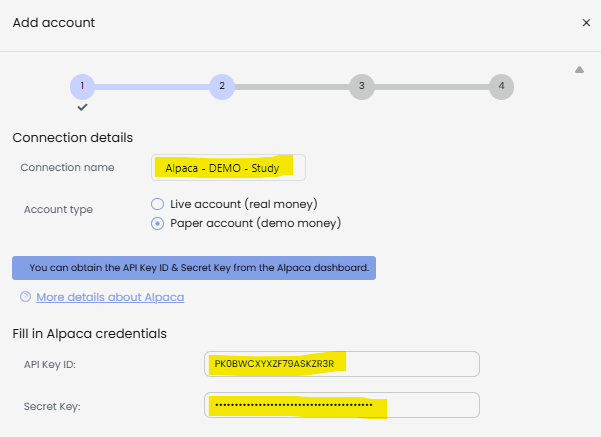Close the Add account dialog
This screenshot has height=437, width=601.
tap(586, 23)
